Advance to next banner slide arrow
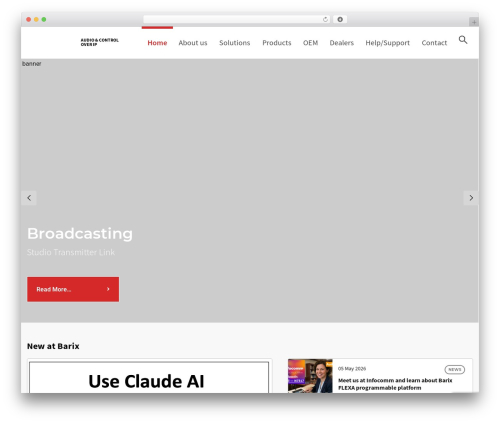This screenshot has width=500, height=423. [471, 198]
